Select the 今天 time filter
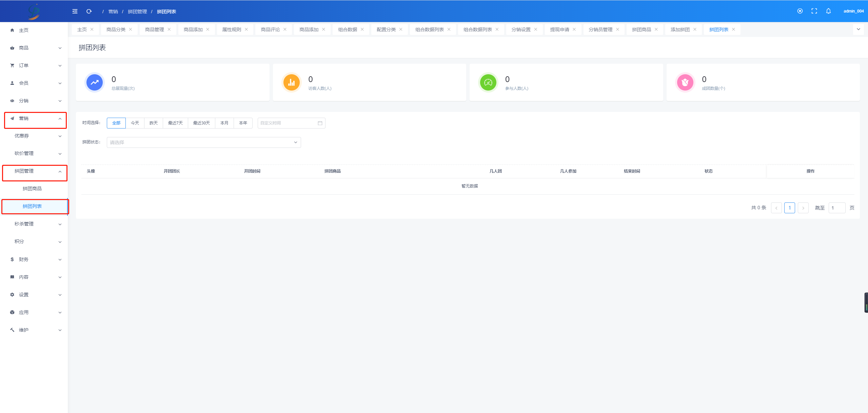The image size is (868, 413). pos(135,123)
